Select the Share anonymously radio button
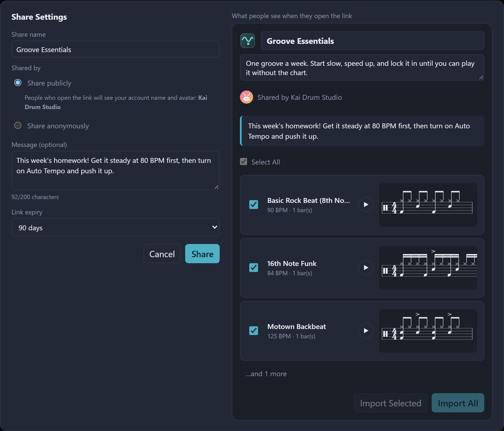This screenshot has height=431, width=504. click(x=18, y=125)
